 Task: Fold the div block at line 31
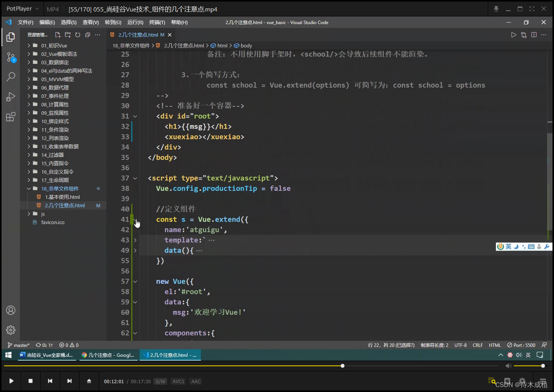(x=135, y=116)
